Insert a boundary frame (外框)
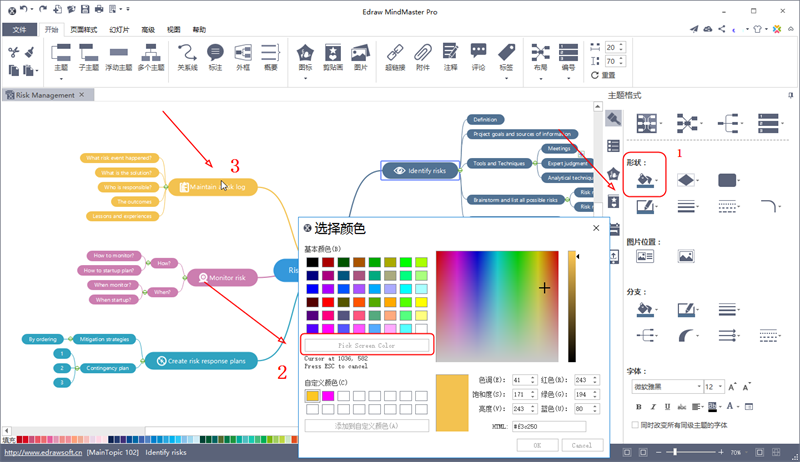 click(243, 57)
